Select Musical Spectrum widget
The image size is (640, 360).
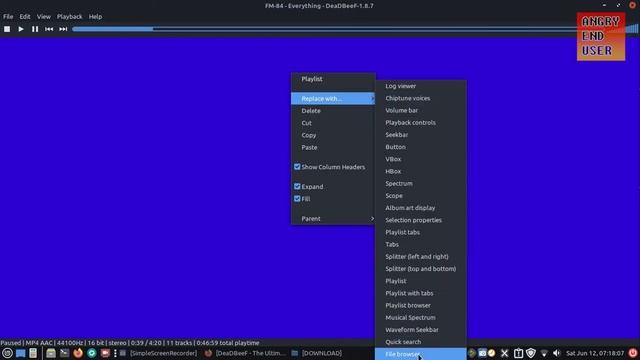pos(421,318)
